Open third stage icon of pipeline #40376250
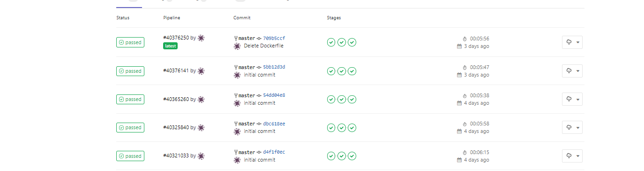Image resolution: width=644 pixels, height=171 pixels. tap(352, 42)
